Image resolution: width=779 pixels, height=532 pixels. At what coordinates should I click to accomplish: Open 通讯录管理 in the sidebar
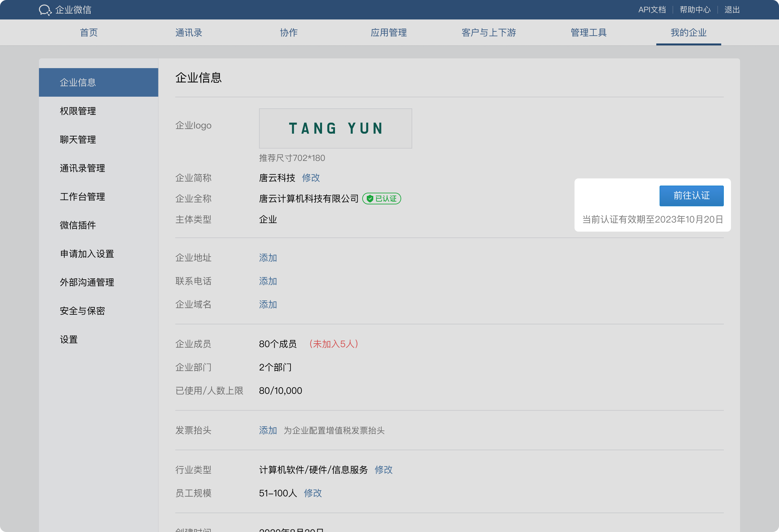click(99, 168)
